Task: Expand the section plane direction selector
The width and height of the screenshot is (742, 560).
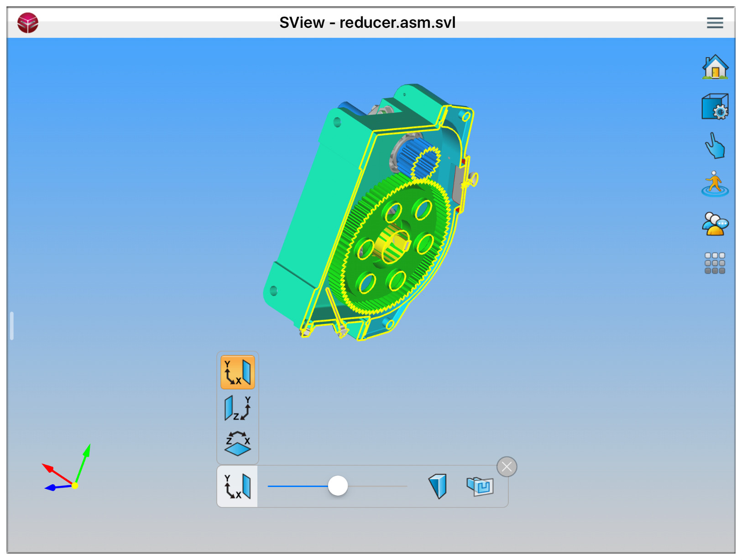Action: pos(238,487)
